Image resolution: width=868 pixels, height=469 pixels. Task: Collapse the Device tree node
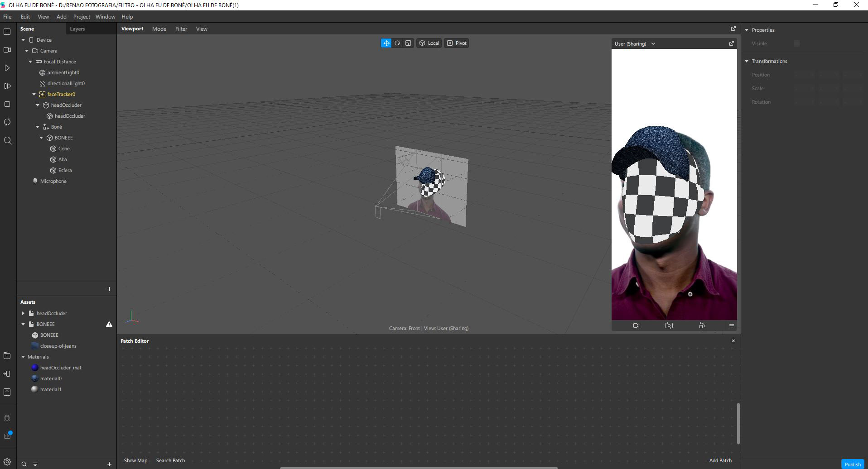point(23,40)
